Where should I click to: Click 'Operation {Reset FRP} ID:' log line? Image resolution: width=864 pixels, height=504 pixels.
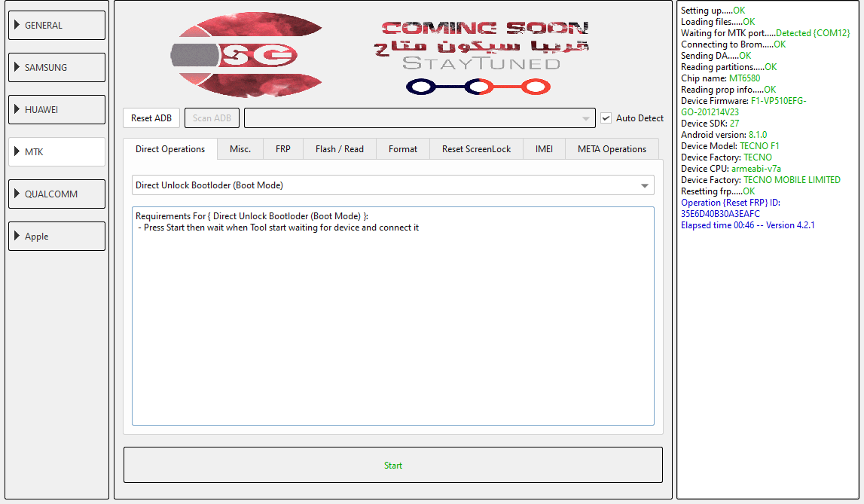(x=730, y=203)
